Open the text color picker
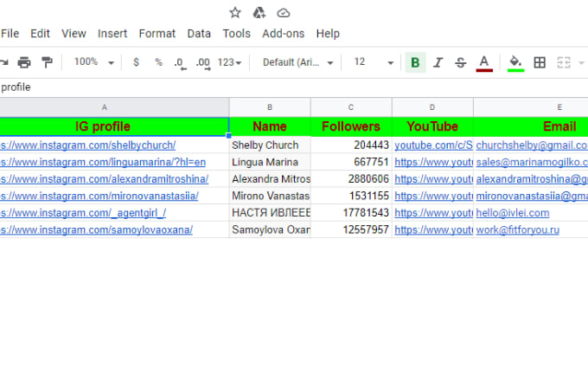The width and height of the screenshot is (588, 368). [x=484, y=63]
